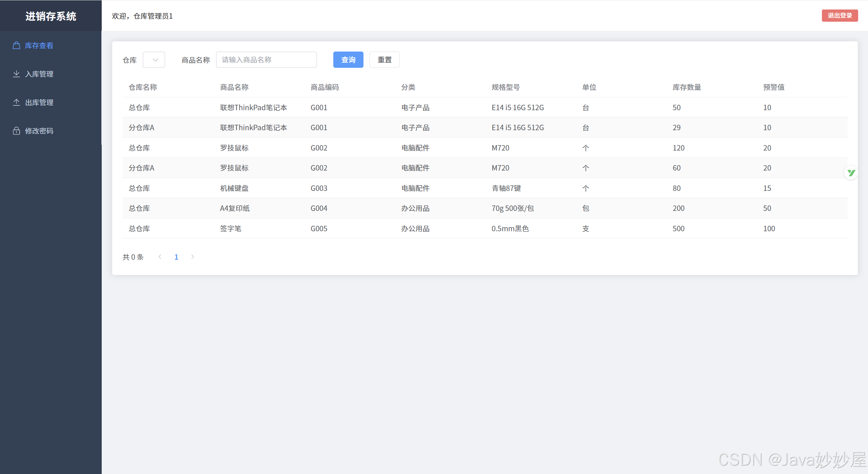Click 电子产品 category in 总仓库 row
This screenshot has height=474, width=868.
(x=415, y=107)
